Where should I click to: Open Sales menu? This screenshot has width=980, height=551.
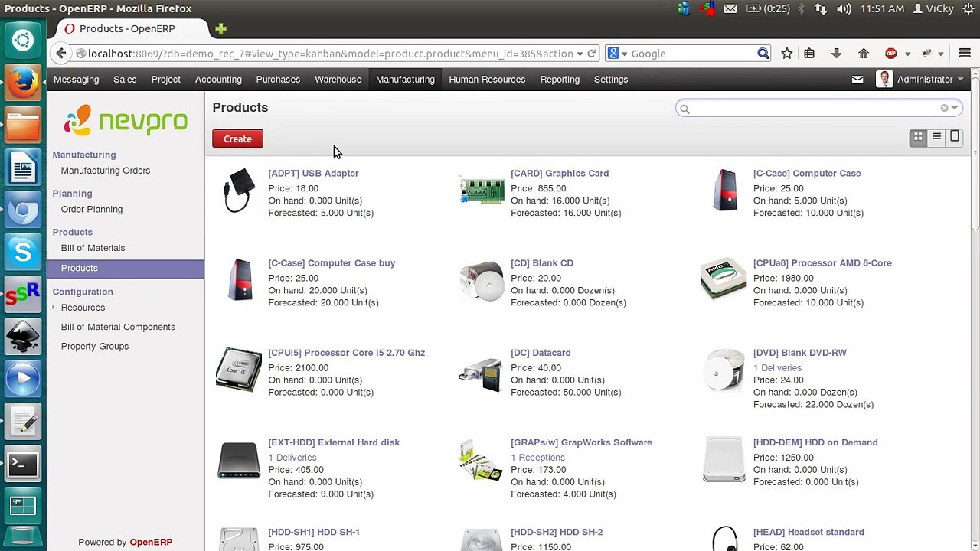click(x=125, y=80)
